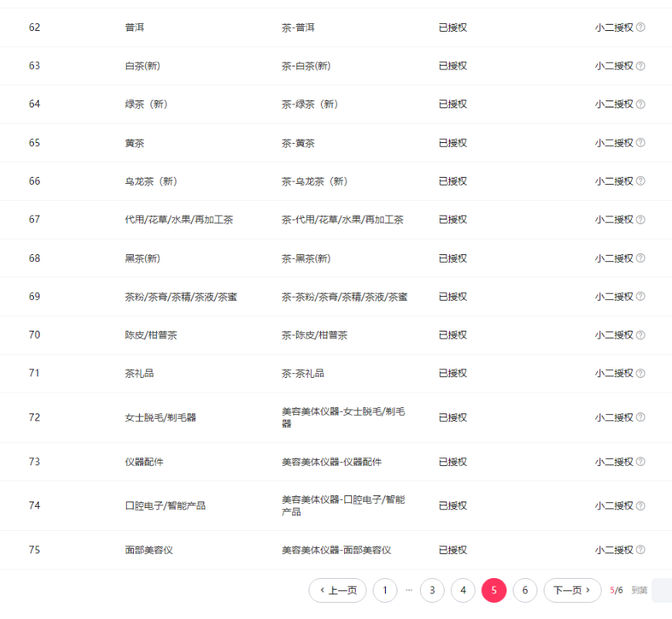The image size is (672, 619).
Task: Click the page jump input box
Action: coord(662,590)
